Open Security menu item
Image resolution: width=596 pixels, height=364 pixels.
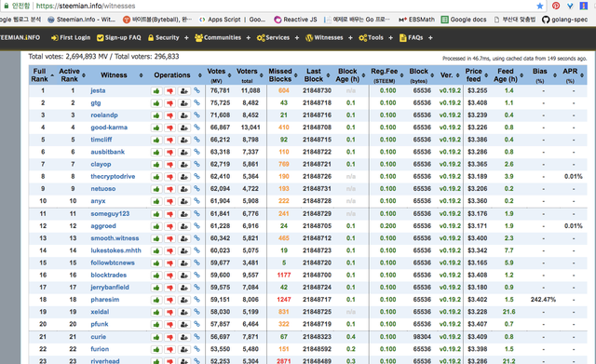click(x=164, y=37)
